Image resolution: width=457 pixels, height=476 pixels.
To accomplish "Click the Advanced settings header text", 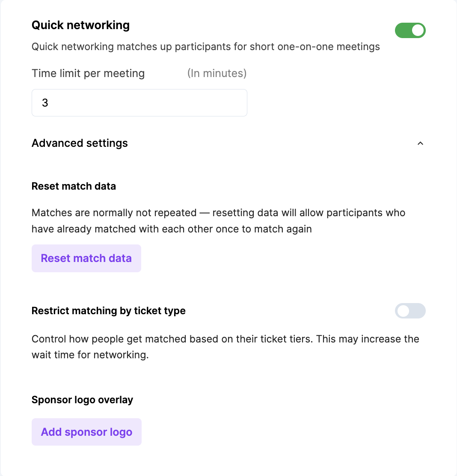I will pyautogui.click(x=80, y=143).
